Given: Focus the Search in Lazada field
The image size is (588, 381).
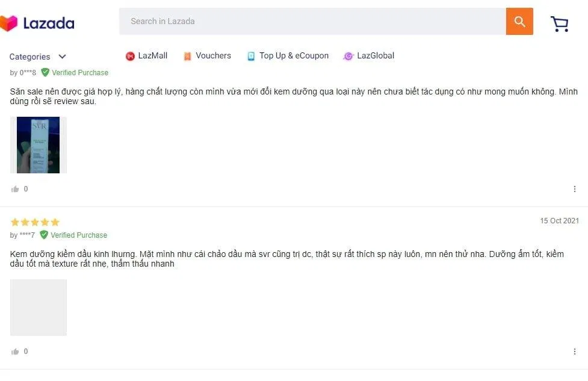Looking at the screenshot, I should point(312,22).
